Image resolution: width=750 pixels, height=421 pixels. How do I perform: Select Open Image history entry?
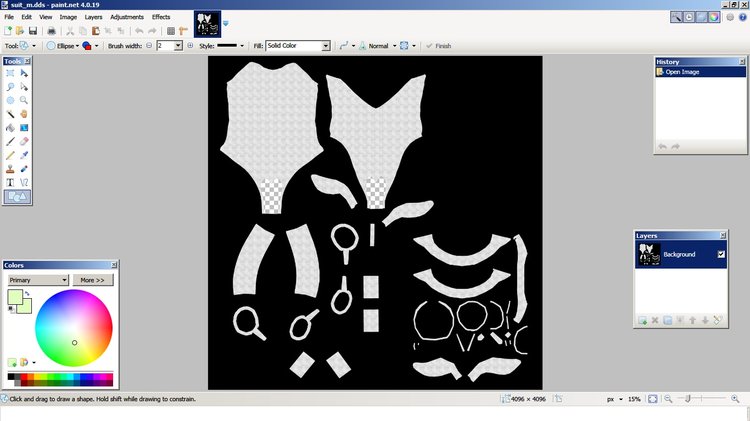click(700, 72)
